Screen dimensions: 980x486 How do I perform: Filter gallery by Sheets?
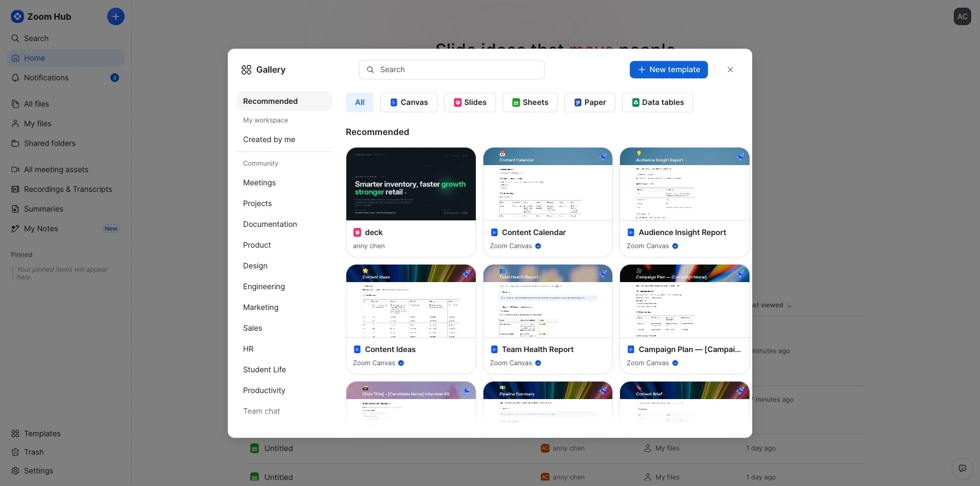[x=530, y=102]
